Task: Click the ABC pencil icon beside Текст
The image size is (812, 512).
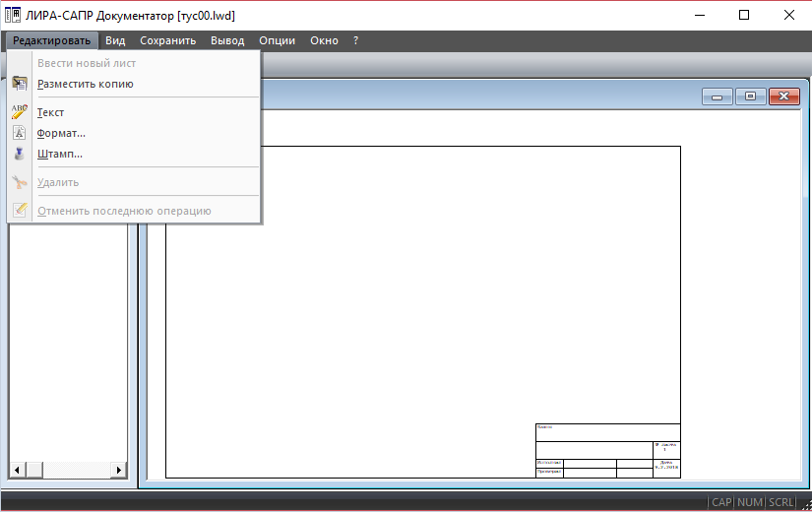Action: pyautogui.click(x=20, y=112)
